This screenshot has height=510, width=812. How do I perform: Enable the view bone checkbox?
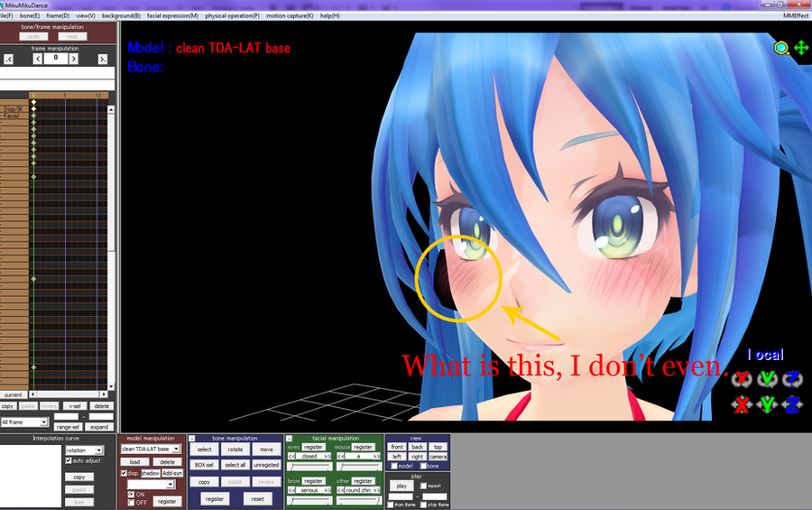coord(423,466)
